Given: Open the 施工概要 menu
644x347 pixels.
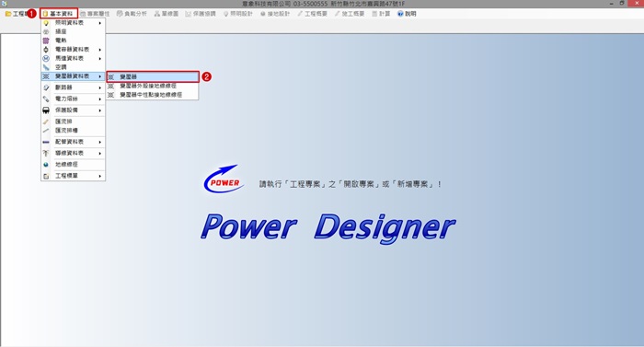Looking at the screenshot, I should (349, 14).
